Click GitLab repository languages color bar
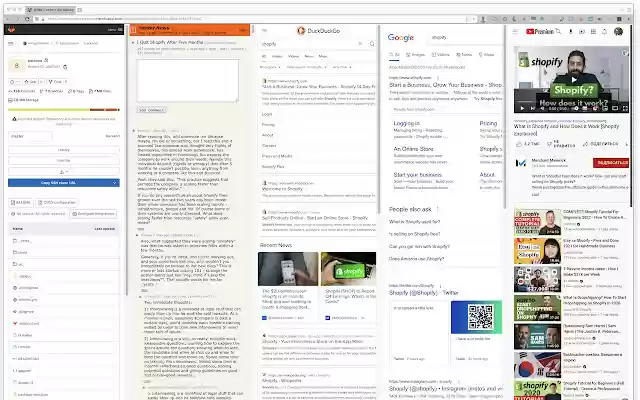Viewport: 640px width, 400px height. 64,110
